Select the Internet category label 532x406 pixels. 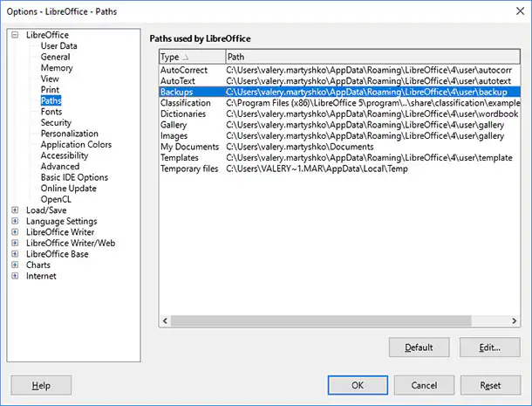coord(41,276)
